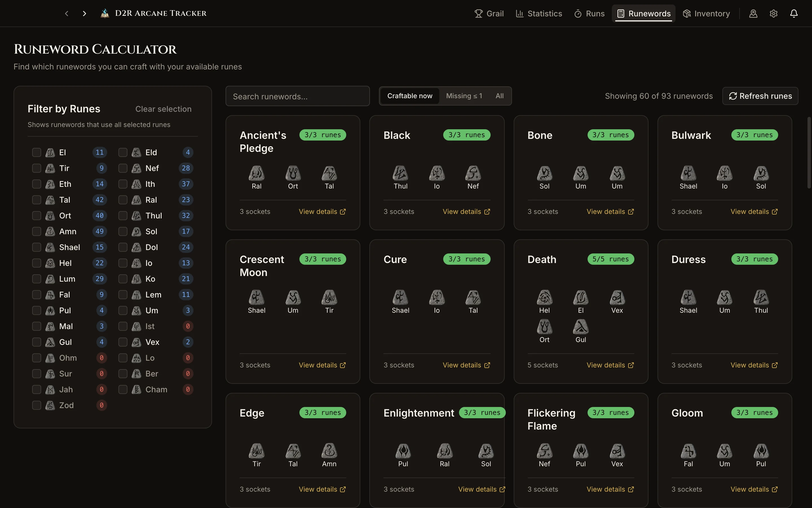Click the forward navigation arrow
This screenshot has width=812, height=508.
tap(84, 14)
